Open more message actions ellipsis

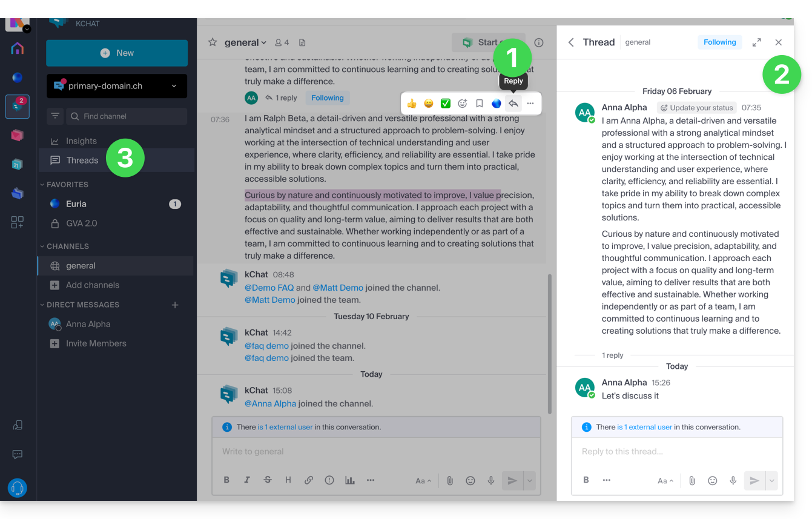click(x=530, y=104)
